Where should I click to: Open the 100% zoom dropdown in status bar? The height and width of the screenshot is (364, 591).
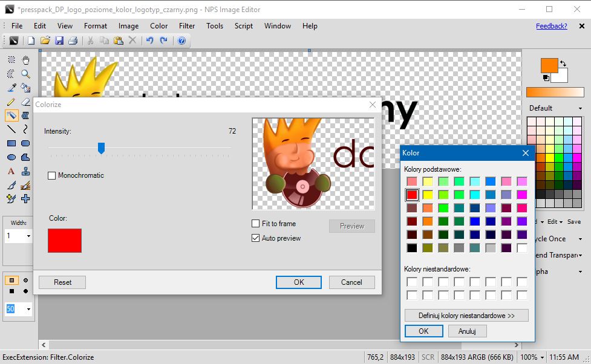pos(542,357)
